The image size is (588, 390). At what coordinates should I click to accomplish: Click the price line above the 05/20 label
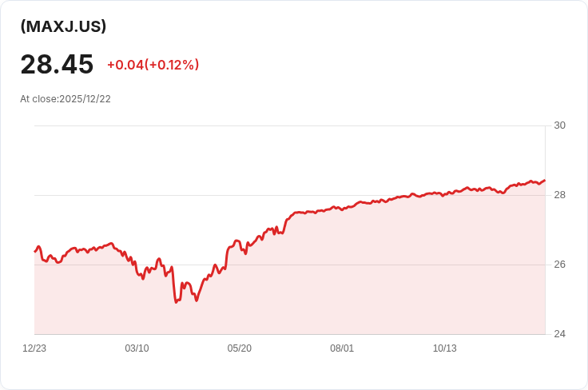(x=239, y=241)
